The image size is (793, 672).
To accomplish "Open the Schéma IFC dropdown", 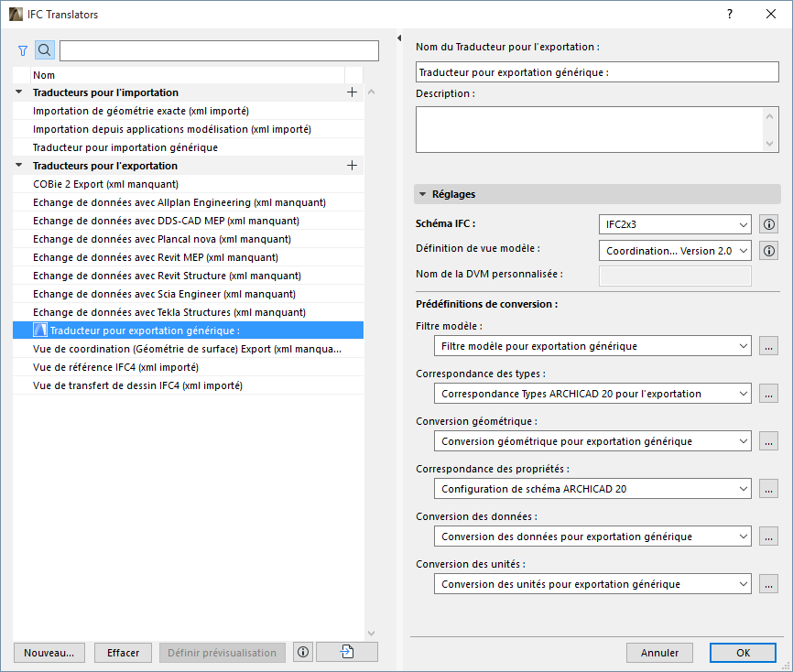I will click(x=675, y=224).
